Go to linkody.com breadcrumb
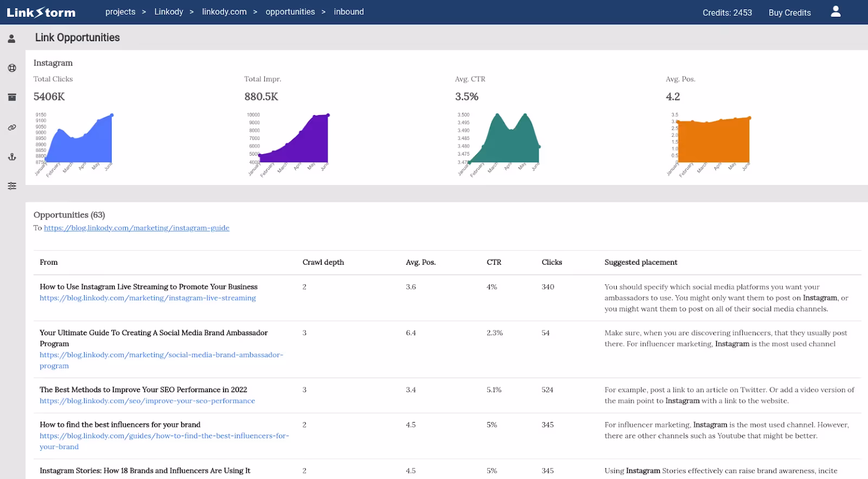This screenshot has height=479, width=868. pos(224,12)
